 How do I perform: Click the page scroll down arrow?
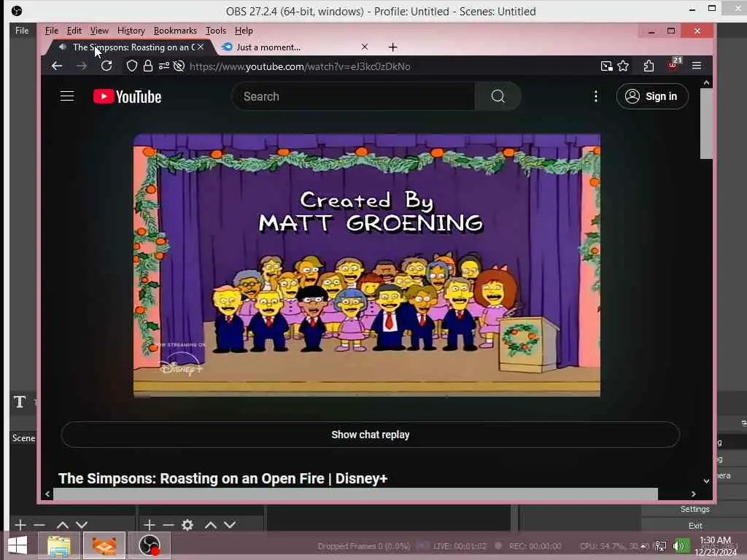(706, 481)
